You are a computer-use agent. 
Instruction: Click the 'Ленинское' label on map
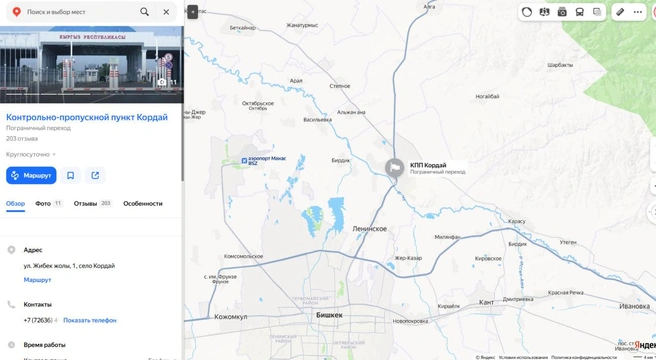click(370, 229)
